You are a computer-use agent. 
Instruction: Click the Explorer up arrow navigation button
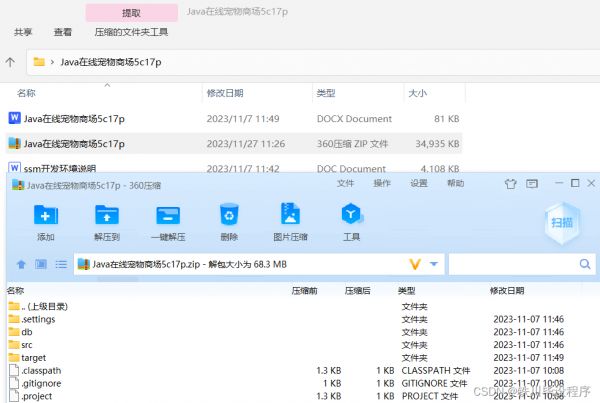[10, 62]
